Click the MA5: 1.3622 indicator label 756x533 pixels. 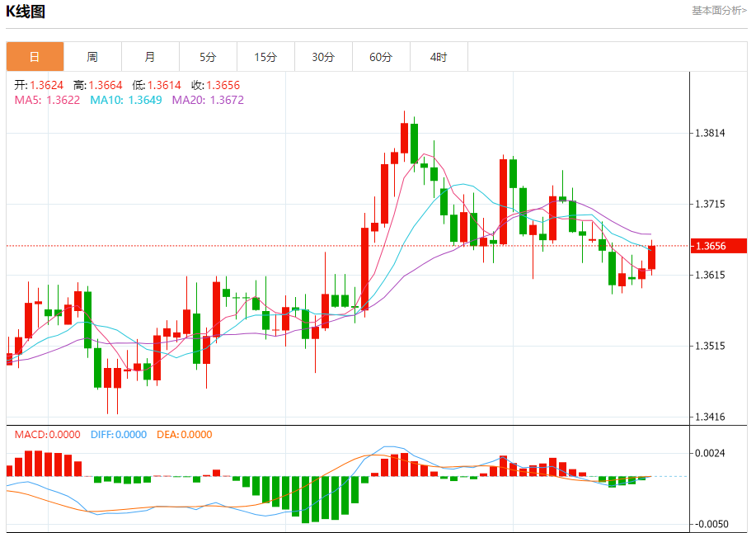click(47, 100)
